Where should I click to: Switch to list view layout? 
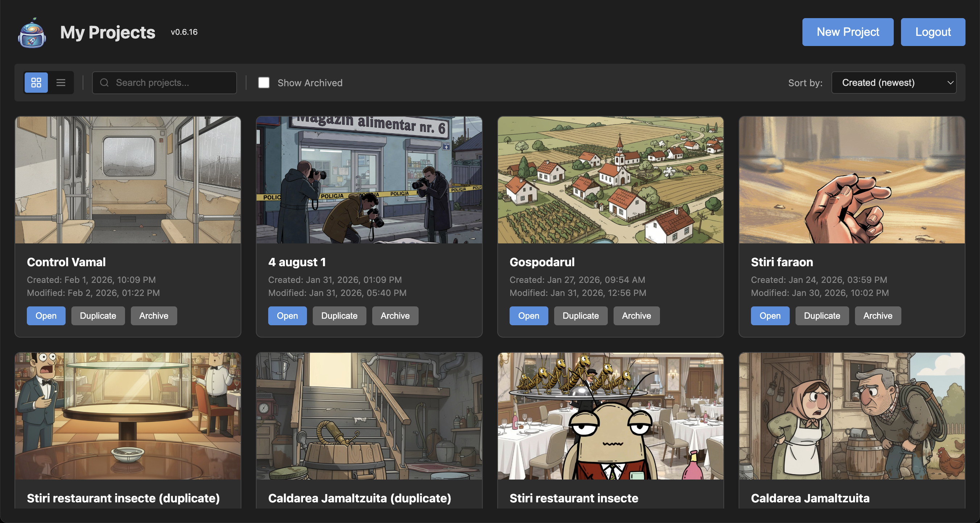click(x=61, y=83)
